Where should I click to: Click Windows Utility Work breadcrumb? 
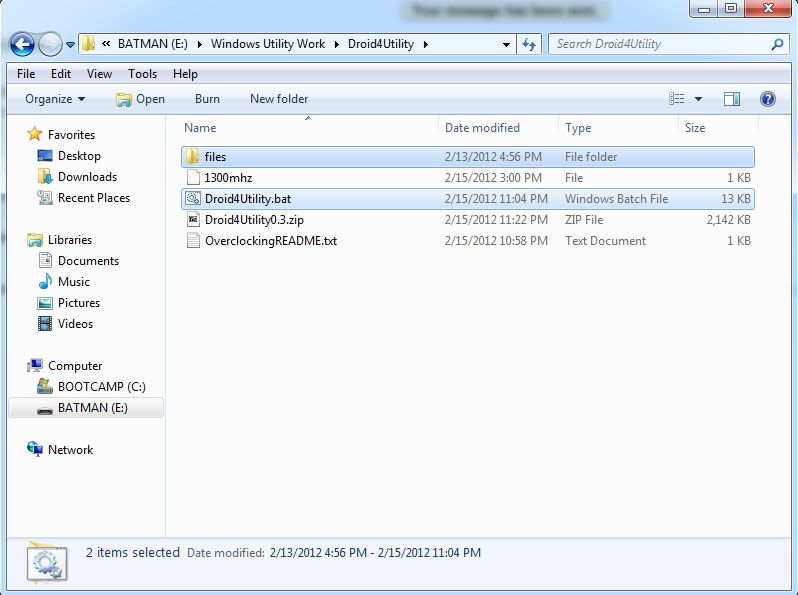tap(268, 44)
